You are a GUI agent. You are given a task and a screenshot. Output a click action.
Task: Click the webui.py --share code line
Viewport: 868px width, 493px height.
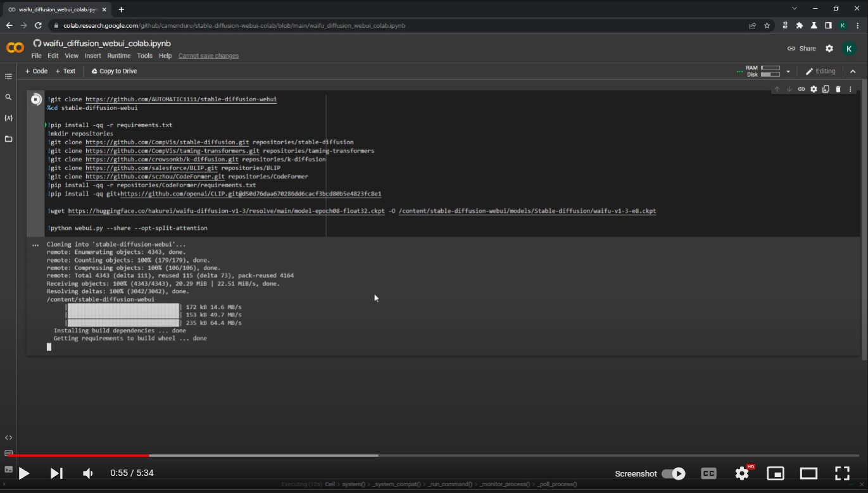(x=129, y=228)
